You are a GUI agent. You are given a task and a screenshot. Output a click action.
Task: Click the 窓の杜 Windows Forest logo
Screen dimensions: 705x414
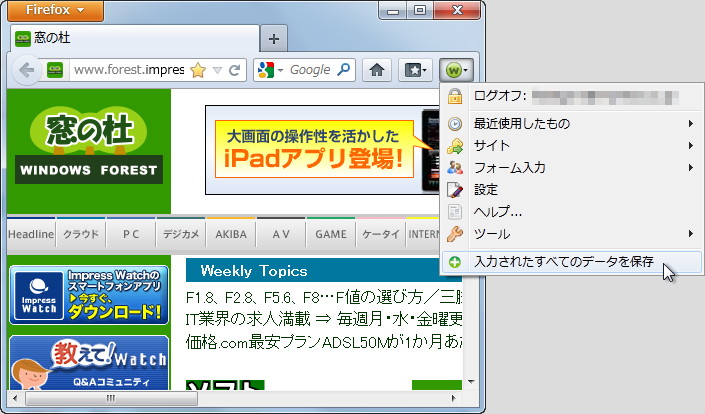[89, 146]
